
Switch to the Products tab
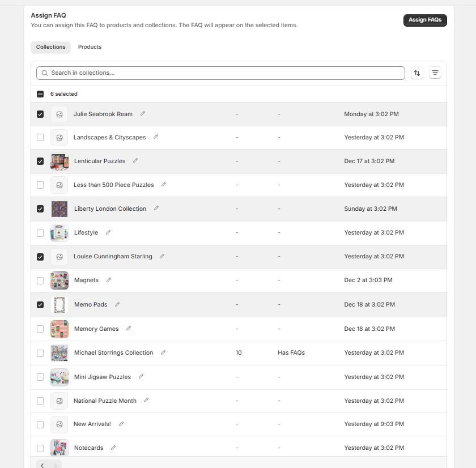point(90,47)
